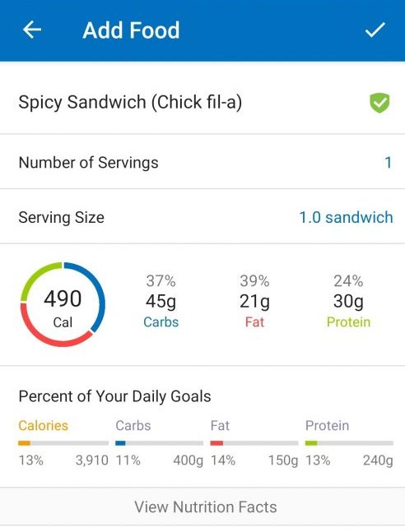Change serving size 1.0 sandwich
The image size is (405, 532).
(x=346, y=217)
